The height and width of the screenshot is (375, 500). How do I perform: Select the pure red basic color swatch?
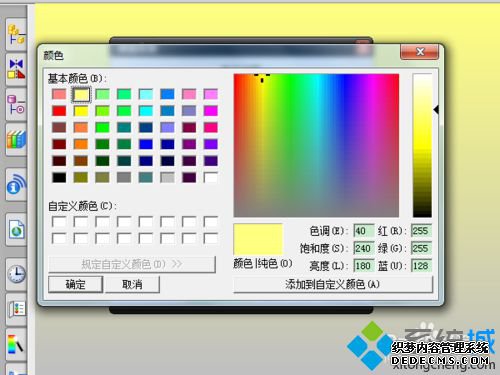[59, 111]
